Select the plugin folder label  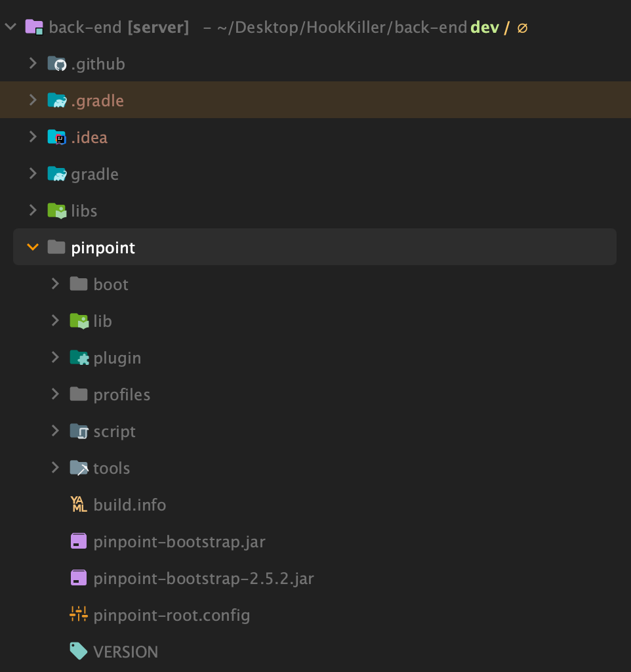point(117,358)
